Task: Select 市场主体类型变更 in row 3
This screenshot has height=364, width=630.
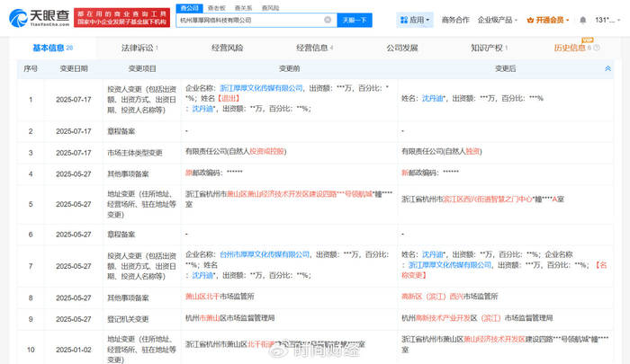Action: click(x=135, y=153)
